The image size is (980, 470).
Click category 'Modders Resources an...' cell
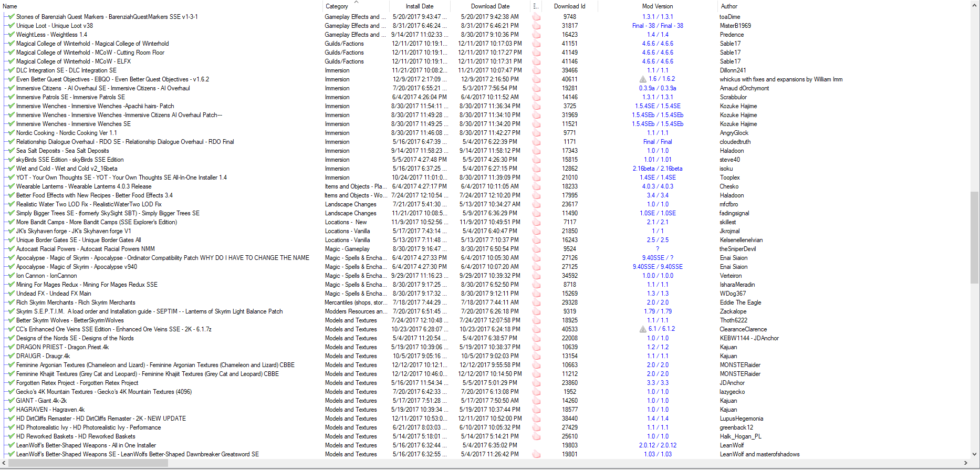pos(356,311)
